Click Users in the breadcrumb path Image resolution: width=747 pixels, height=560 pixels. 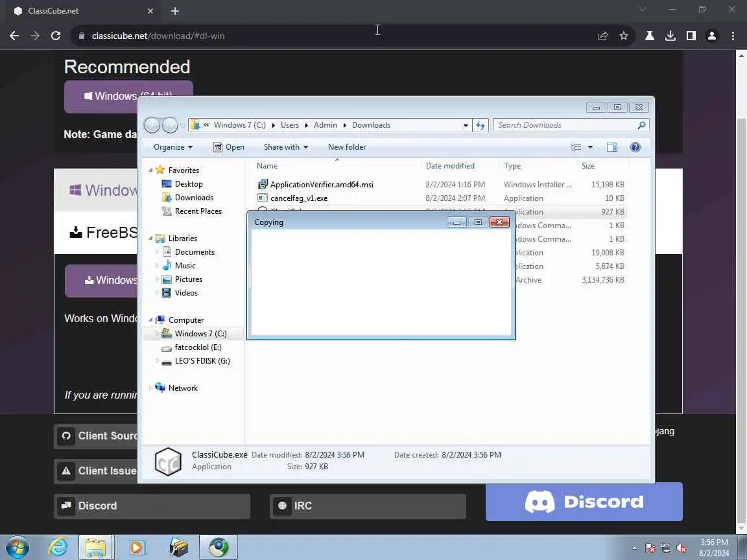pyautogui.click(x=290, y=125)
